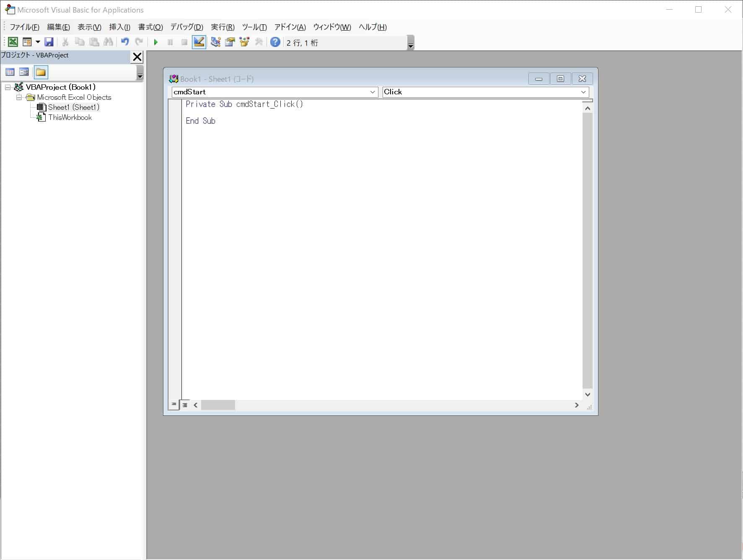This screenshot has width=743, height=560.
Task: Open Project pane toolbar options arrow
Action: pyautogui.click(x=140, y=73)
